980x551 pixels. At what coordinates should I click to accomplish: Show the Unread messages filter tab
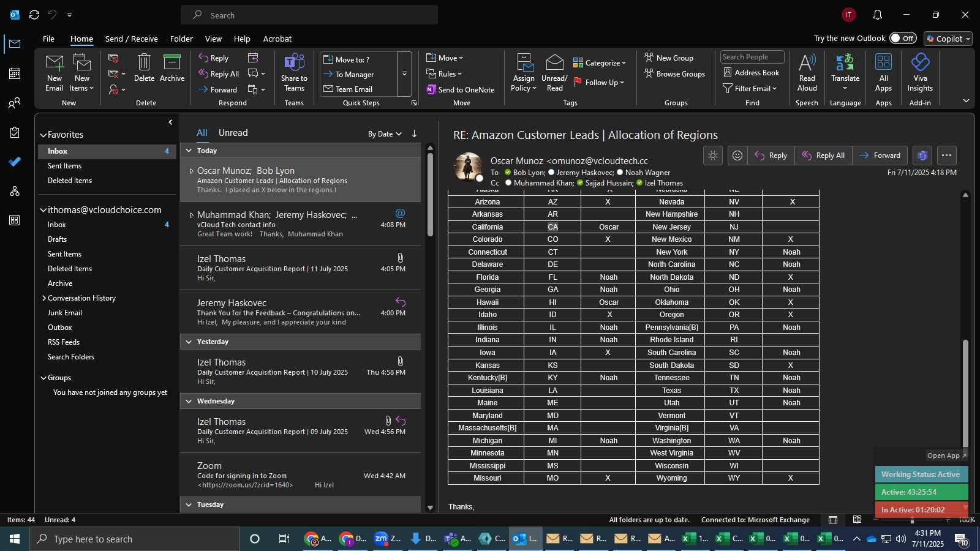pos(233,133)
